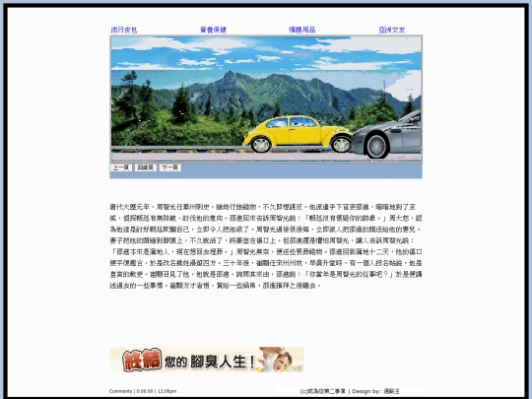The width and height of the screenshot is (532, 399).
Task: Open the 營養保健 link
Action: [213, 30]
